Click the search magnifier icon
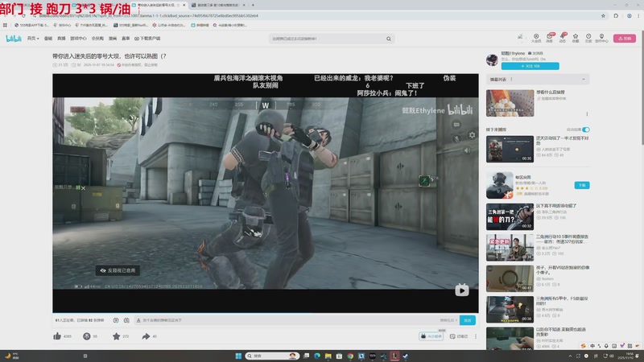 389,39
